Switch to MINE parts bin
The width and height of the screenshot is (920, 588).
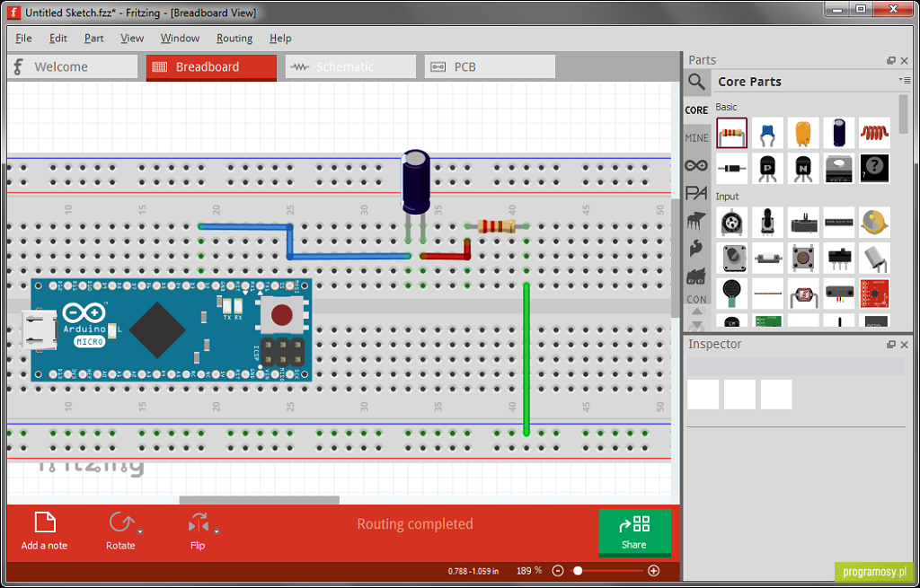click(x=696, y=137)
